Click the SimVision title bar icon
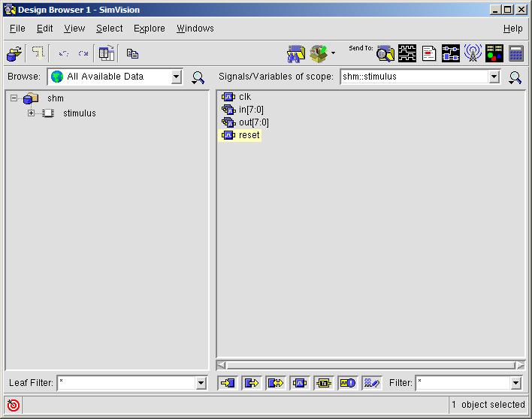 11,10
